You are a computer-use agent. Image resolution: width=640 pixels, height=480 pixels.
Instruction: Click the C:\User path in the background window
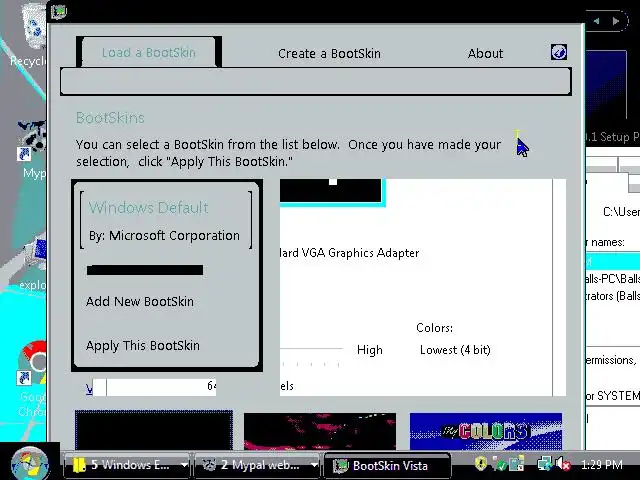point(621,212)
